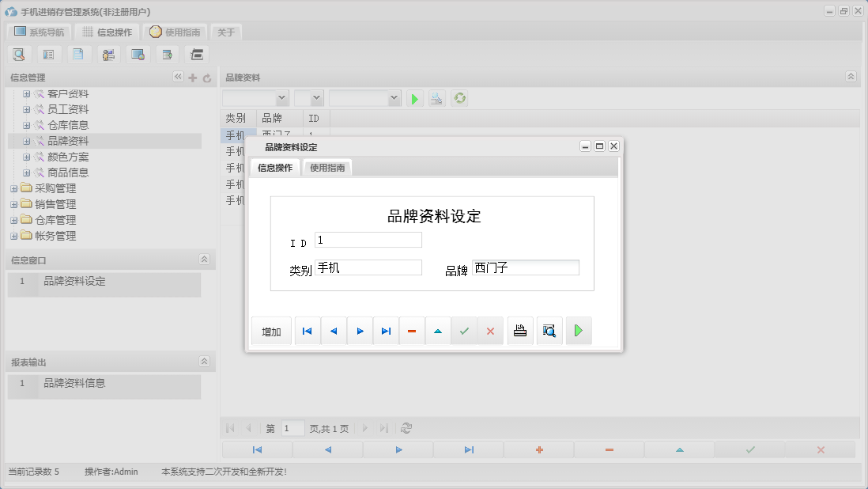Click the 增加 button in the dialog

coord(271,331)
